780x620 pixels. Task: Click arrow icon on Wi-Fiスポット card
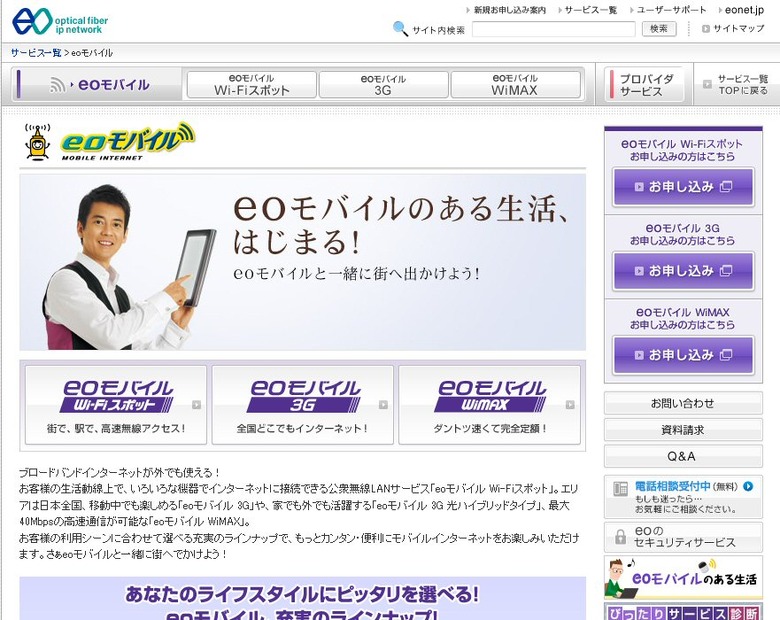(196, 405)
